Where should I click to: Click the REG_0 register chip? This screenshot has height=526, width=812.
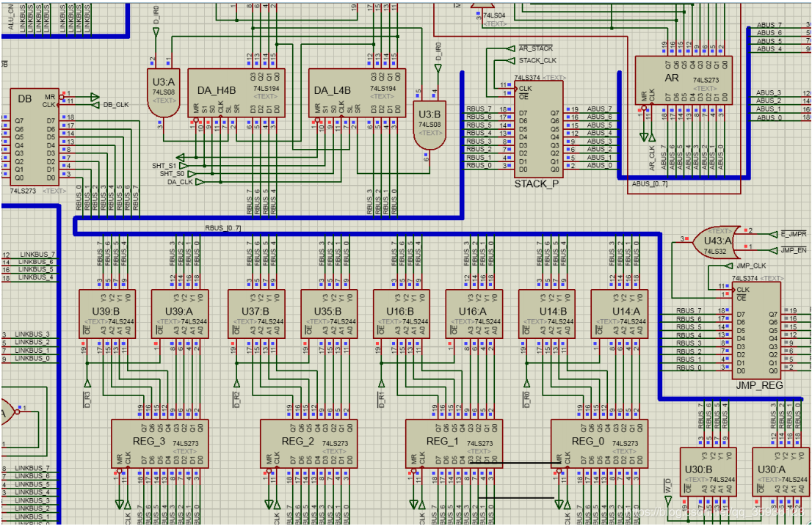[599, 443]
